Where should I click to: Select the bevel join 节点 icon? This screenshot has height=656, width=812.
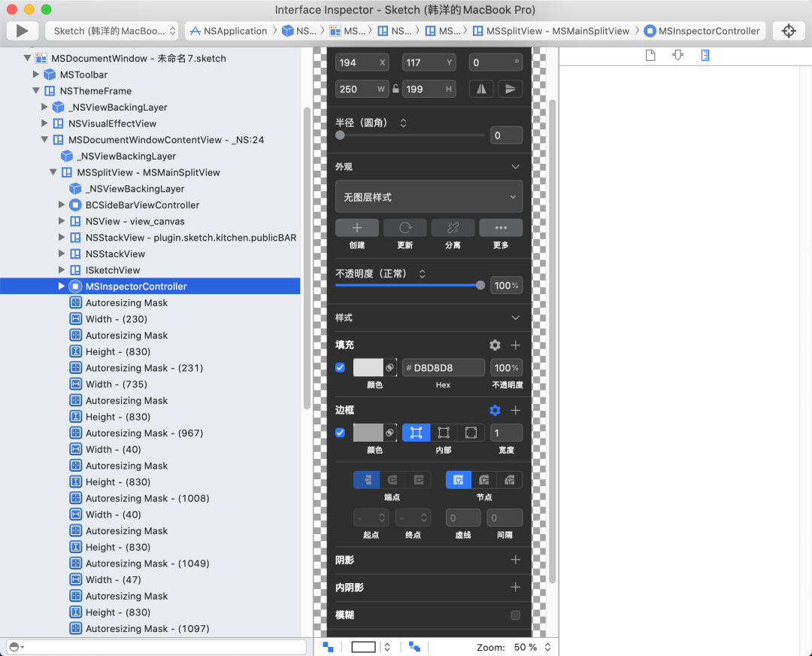coord(510,481)
